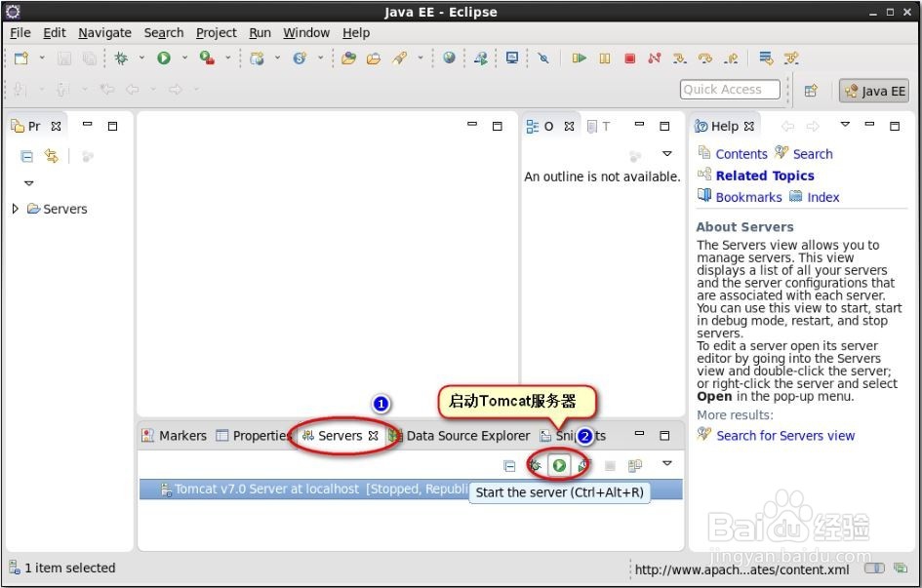Image resolution: width=922 pixels, height=588 pixels.
Task: Click the Open Type folder icon
Action: [348, 58]
